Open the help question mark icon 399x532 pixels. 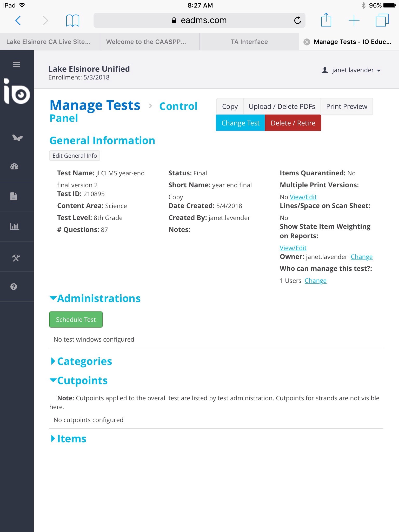tap(14, 287)
